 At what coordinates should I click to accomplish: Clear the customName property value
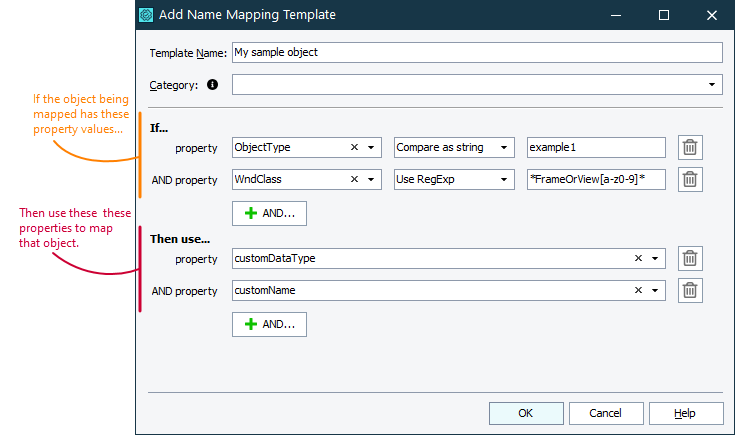639,291
